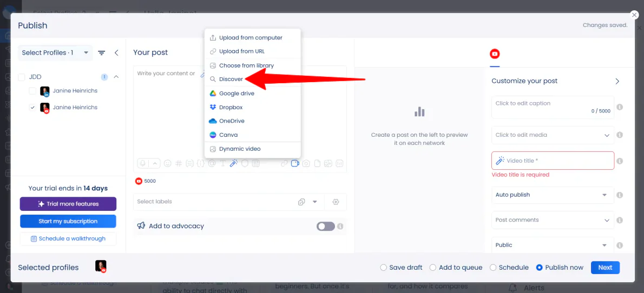Toggle the Add to advocacy switch
This screenshot has height=293, width=644.
coord(325,226)
